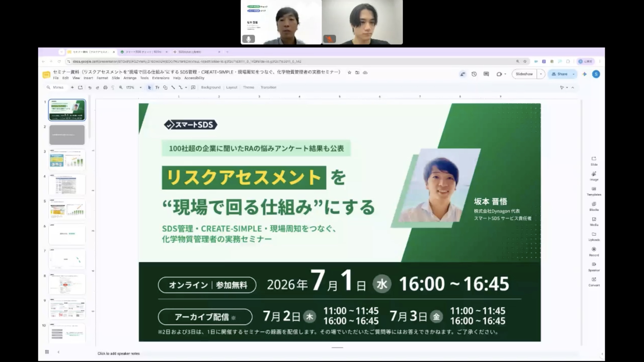
Task: Open the Insert menu
Action: click(88, 78)
